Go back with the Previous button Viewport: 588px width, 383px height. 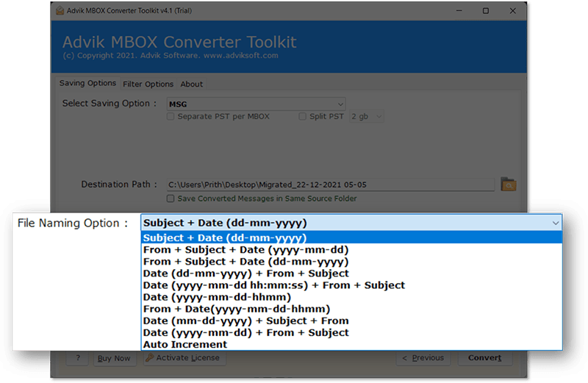coord(423,358)
